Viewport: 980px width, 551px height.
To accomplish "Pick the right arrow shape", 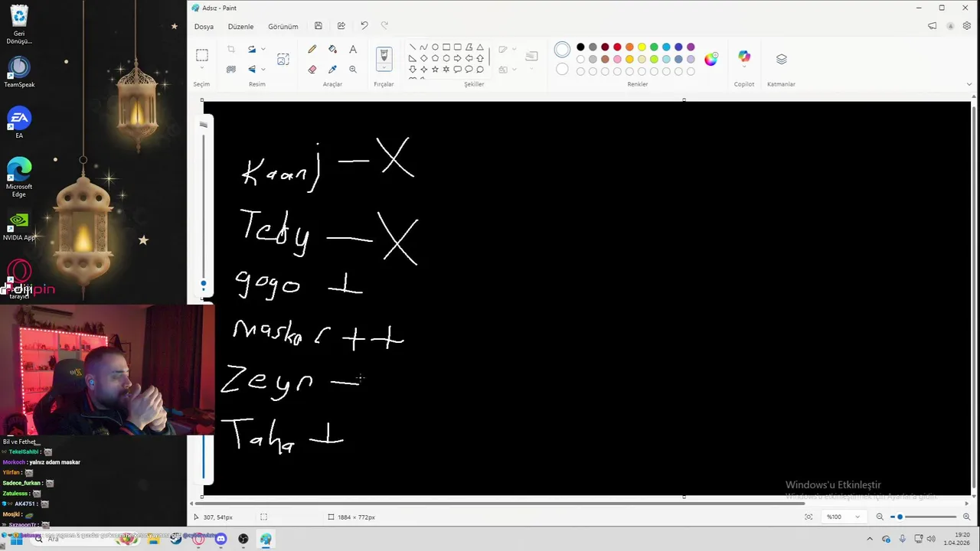I will (457, 58).
